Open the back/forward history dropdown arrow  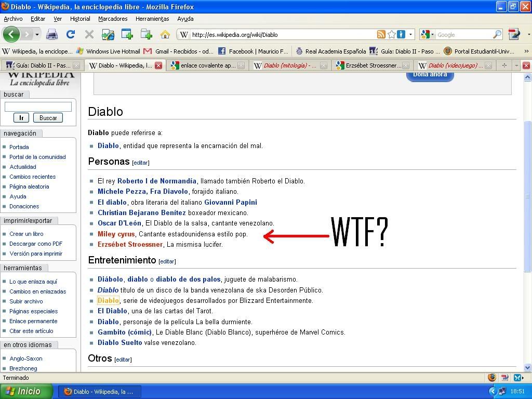point(37,34)
